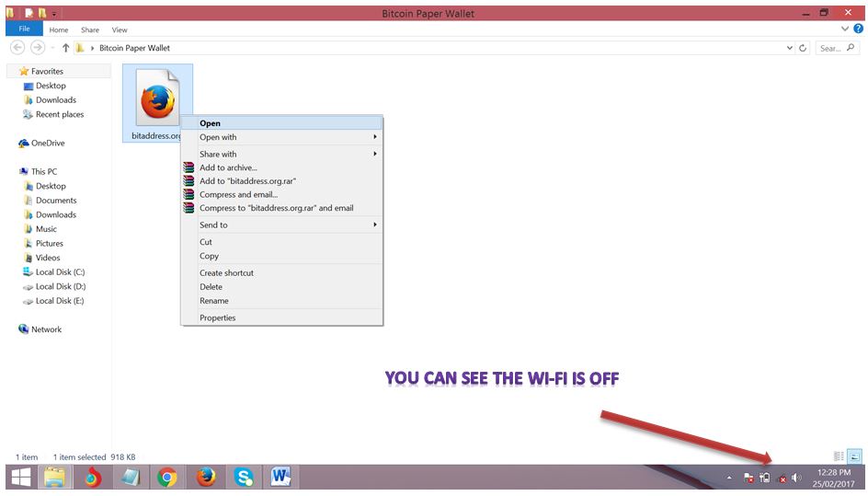Expand the Send to submenu
This screenshot has width=868, height=496.
tap(375, 225)
